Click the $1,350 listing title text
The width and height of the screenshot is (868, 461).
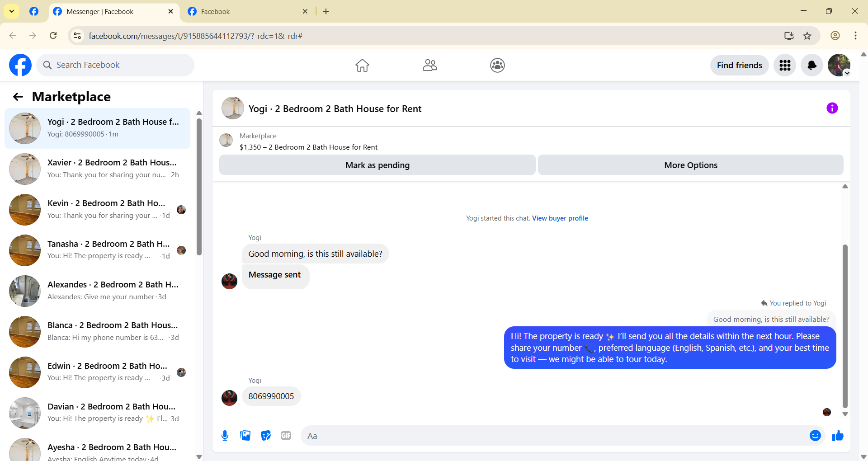tap(308, 147)
